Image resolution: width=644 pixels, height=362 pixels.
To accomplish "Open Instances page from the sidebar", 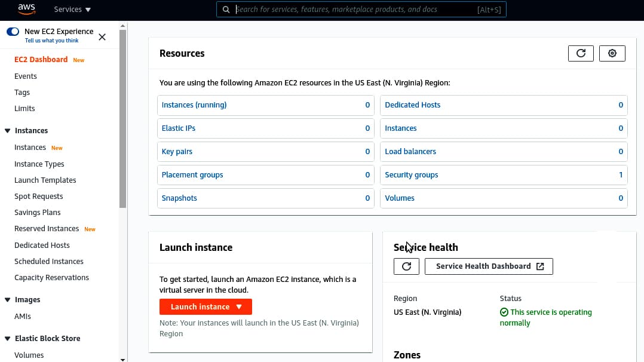I will pyautogui.click(x=30, y=148).
